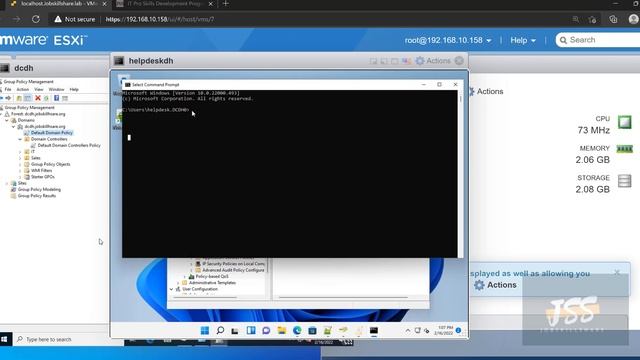The image size is (640, 360).
Task: Collapse the dcdh.jobskillshare.org domain node
Action: tap(13, 127)
